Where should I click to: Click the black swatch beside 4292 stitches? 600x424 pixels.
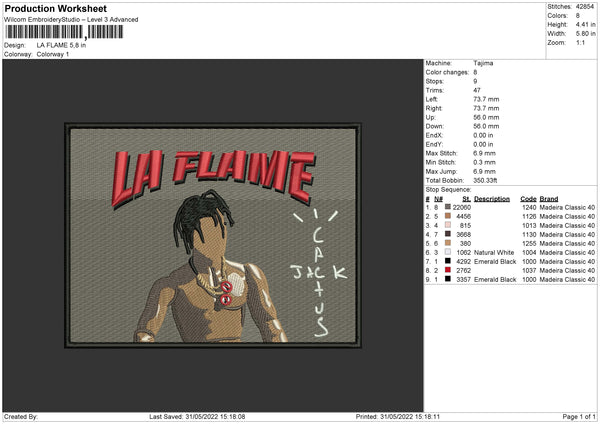(448, 261)
